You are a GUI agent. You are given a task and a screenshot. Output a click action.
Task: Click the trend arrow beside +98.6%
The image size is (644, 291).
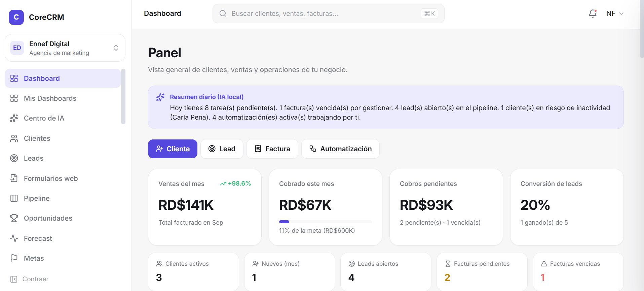[223, 184]
